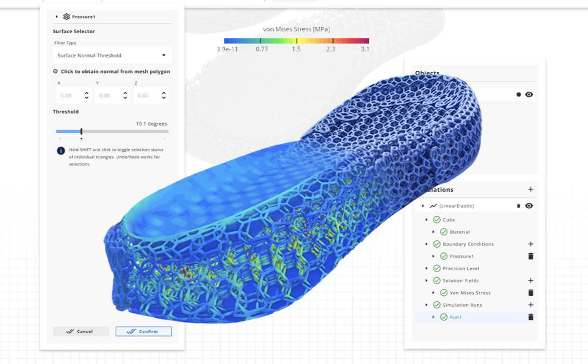Add a new simulation run
Viewport: 588px width, 364px height.
coord(531,305)
